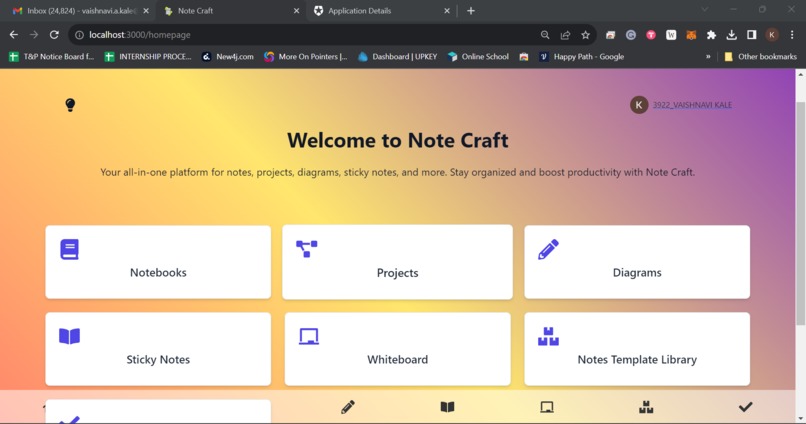
Task: Open the Whiteboard card
Action: 397,349
